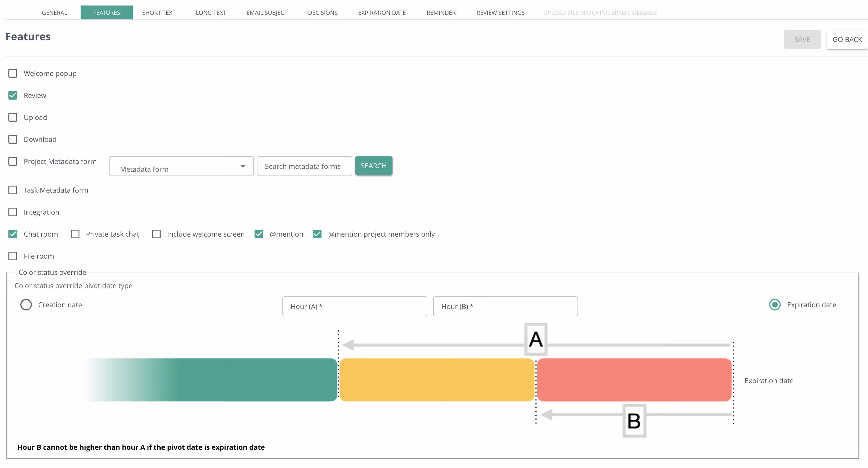Go to the EMAIL SUBJECT tab
This screenshot has height=468, width=868.
point(267,12)
